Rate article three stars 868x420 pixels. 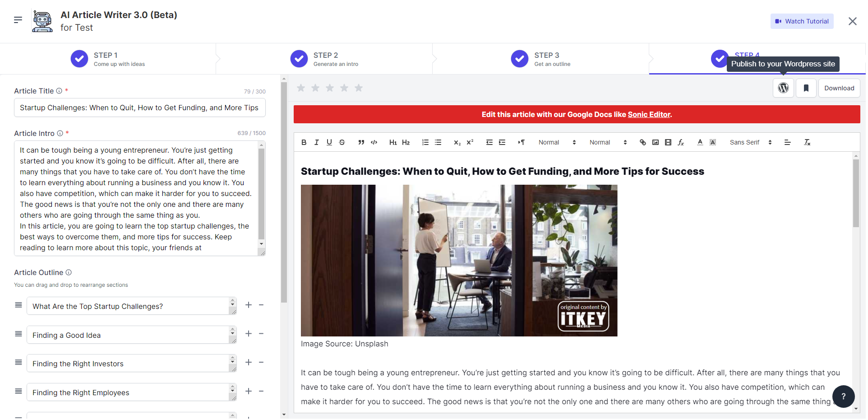tap(330, 88)
